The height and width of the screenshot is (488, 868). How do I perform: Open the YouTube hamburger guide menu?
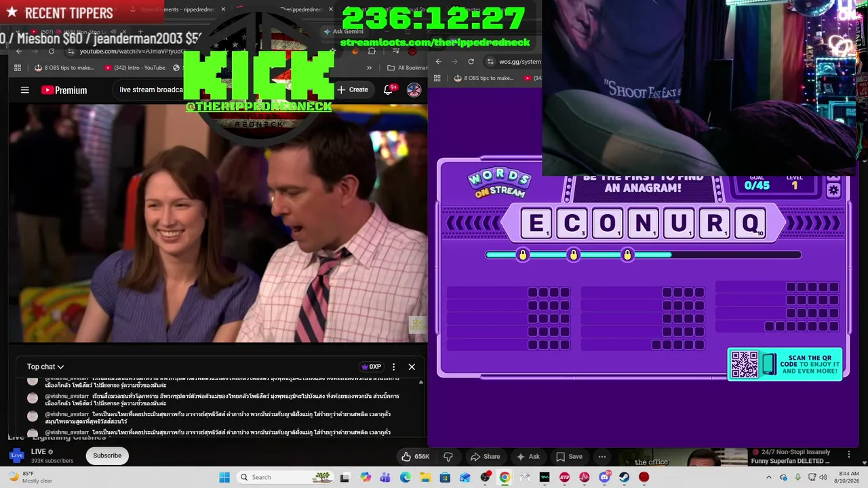pos(24,90)
